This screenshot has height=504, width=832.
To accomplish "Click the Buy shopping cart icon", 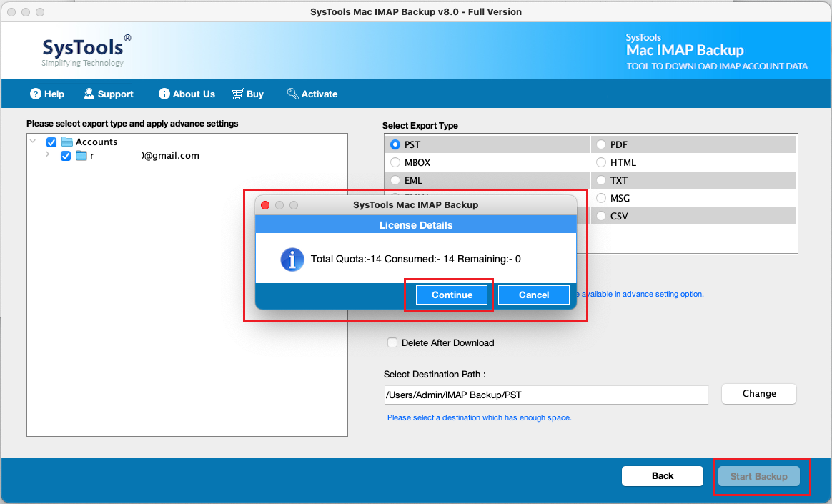I will [238, 94].
